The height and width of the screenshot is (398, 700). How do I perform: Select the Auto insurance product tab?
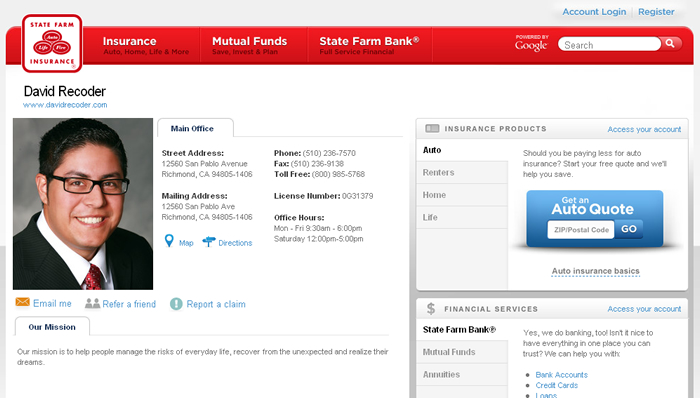462,150
